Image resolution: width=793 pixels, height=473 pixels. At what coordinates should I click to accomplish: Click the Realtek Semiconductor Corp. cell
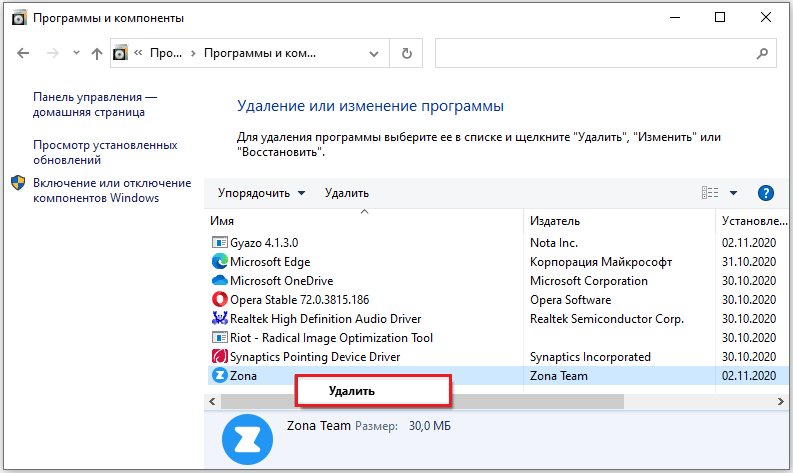pos(606,319)
